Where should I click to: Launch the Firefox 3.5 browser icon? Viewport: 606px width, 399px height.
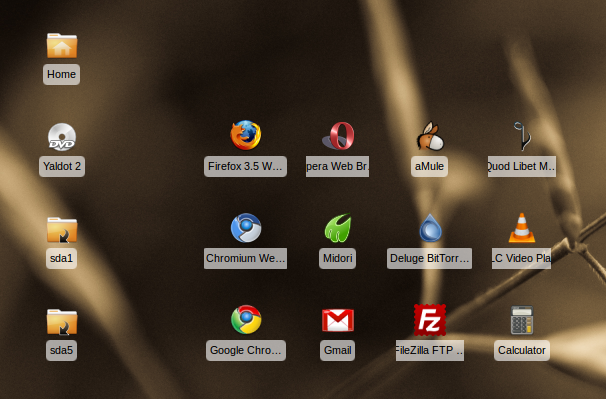(x=245, y=135)
